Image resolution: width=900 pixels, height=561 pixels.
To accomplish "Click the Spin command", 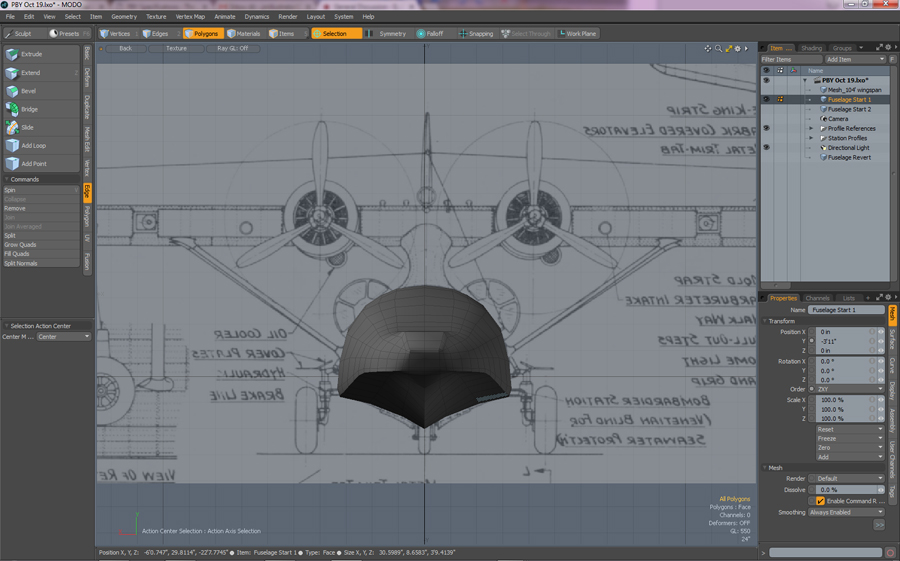I will [x=41, y=190].
